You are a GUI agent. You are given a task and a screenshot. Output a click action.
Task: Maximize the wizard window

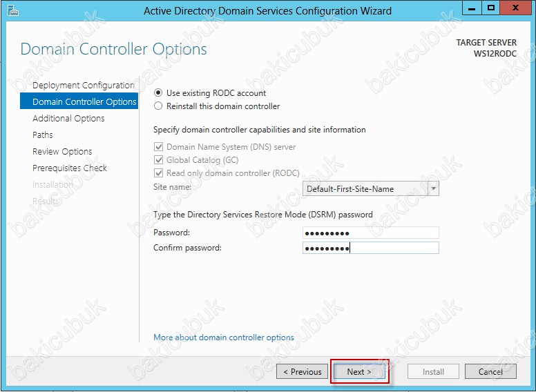pyautogui.click(x=491, y=8)
